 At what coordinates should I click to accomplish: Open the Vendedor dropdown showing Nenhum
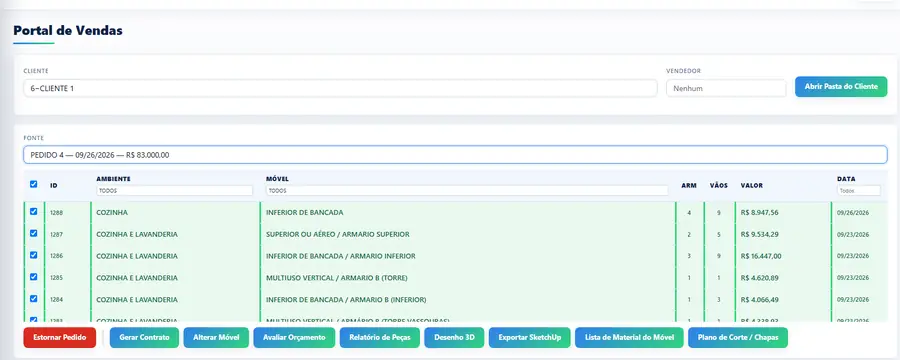(726, 88)
